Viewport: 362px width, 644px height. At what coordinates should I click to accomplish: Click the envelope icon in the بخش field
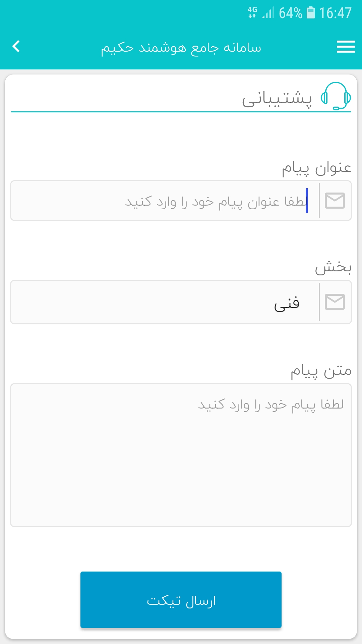click(334, 302)
